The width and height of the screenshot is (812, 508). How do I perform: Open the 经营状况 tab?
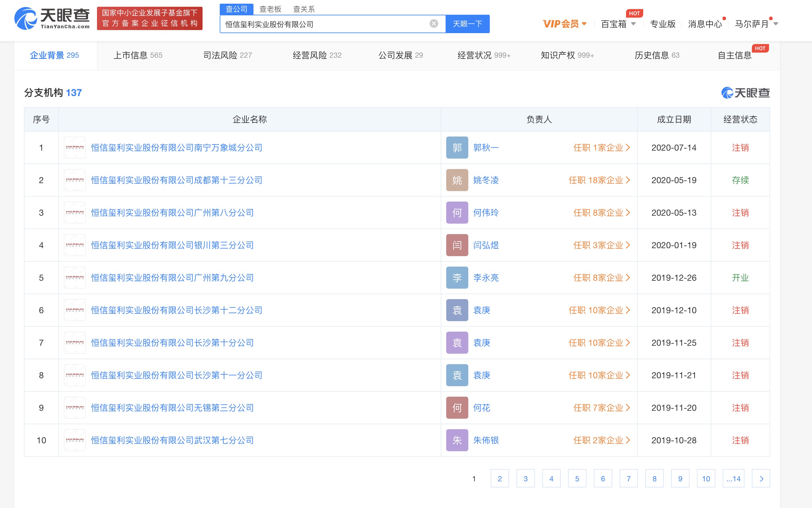coord(484,55)
